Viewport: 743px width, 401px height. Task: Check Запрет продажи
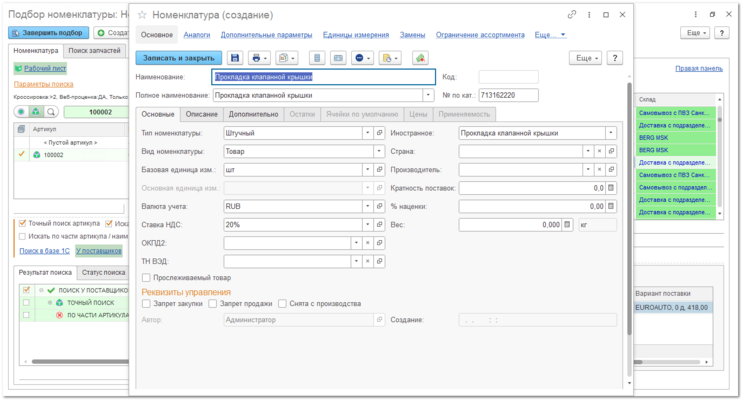tap(213, 304)
